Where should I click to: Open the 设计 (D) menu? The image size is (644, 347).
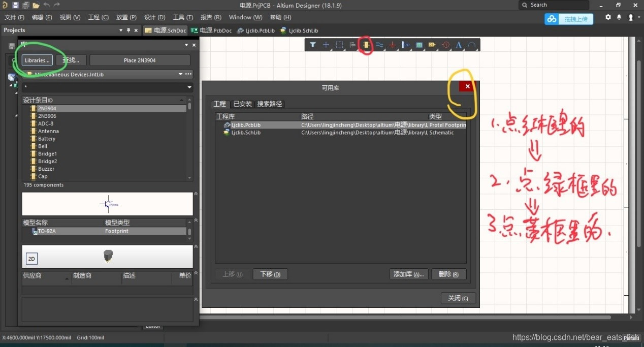click(154, 17)
